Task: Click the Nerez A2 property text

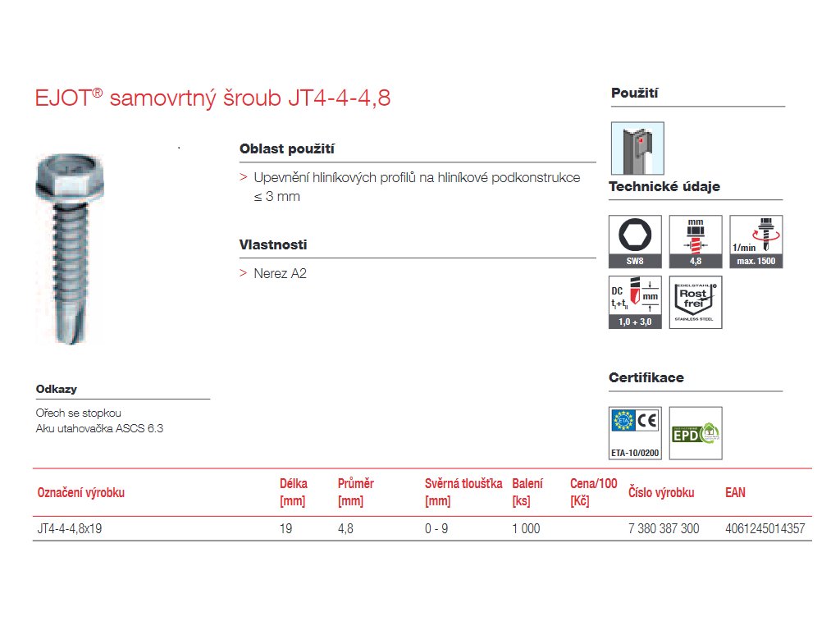Action: coord(281,274)
